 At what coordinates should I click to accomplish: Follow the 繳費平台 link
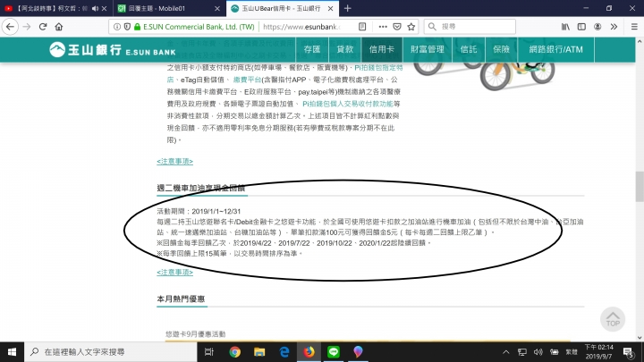[247, 80]
